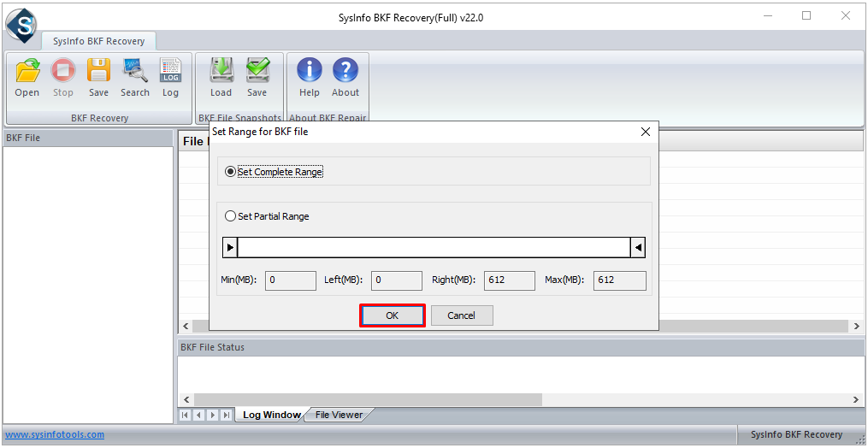Click left arrow of file list scrollbar

(186, 327)
